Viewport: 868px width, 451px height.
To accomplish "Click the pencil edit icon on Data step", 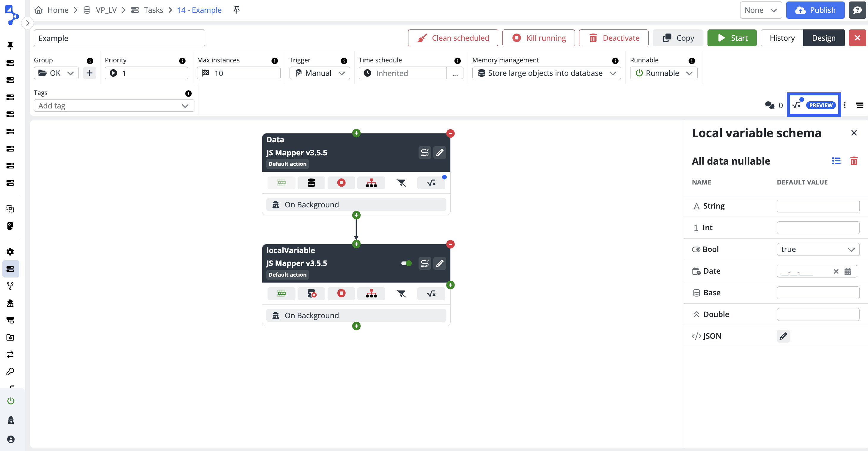I will click(439, 153).
